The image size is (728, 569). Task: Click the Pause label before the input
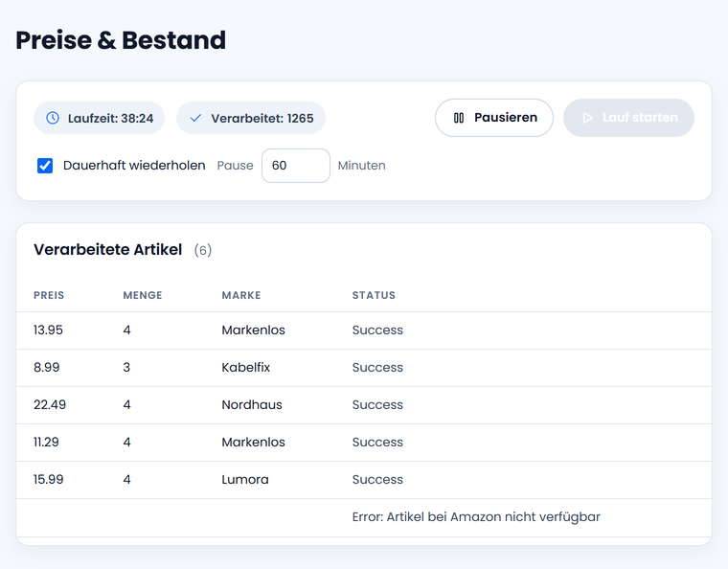(236, 166)
